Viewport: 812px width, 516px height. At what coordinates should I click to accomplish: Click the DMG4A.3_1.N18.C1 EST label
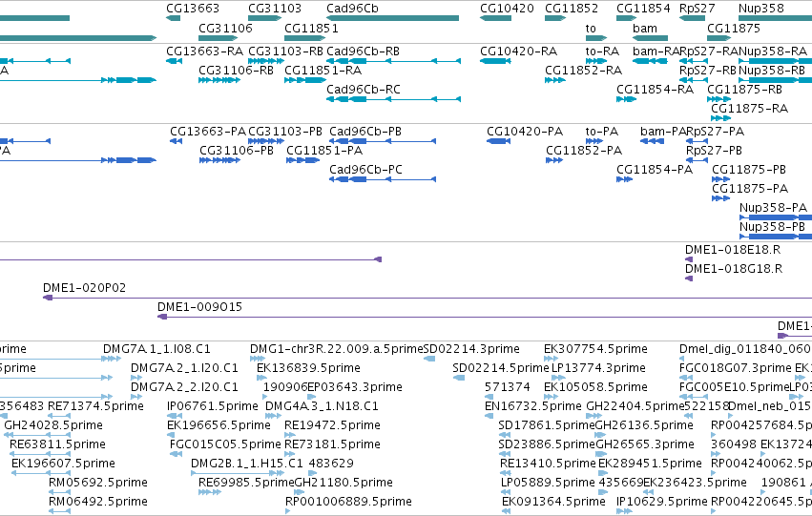(x=322, y=406)
